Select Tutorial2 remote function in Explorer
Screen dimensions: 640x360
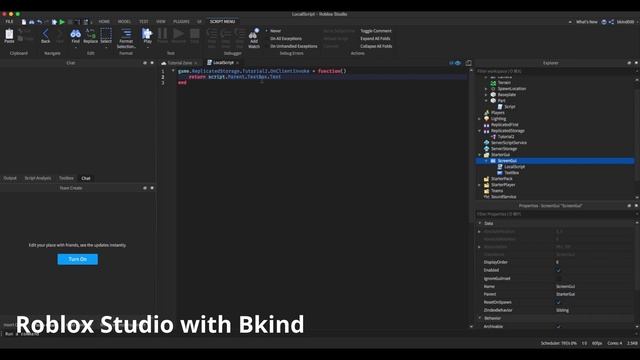click(x=506, y=137)
